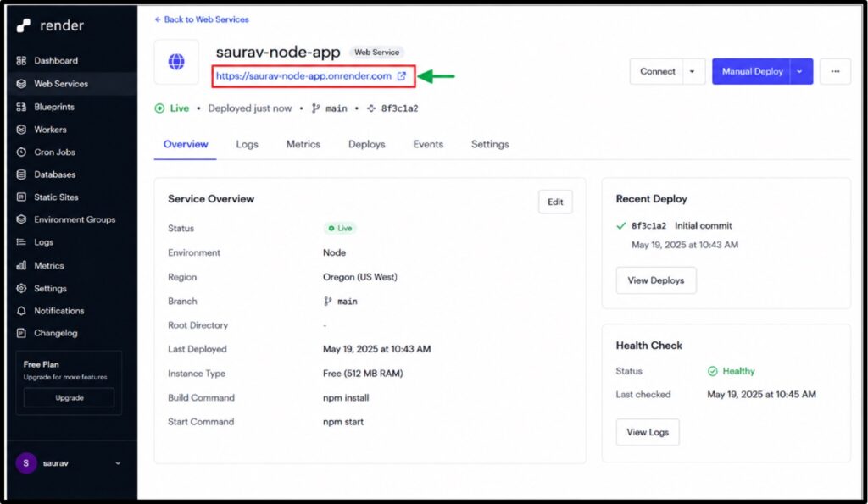Click the npm install build command
Viewport: 868px width, 504px height.
point(346,398)
